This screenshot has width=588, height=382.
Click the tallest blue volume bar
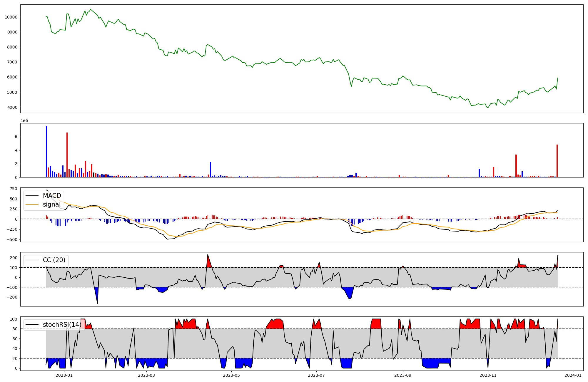pos(46,151)
